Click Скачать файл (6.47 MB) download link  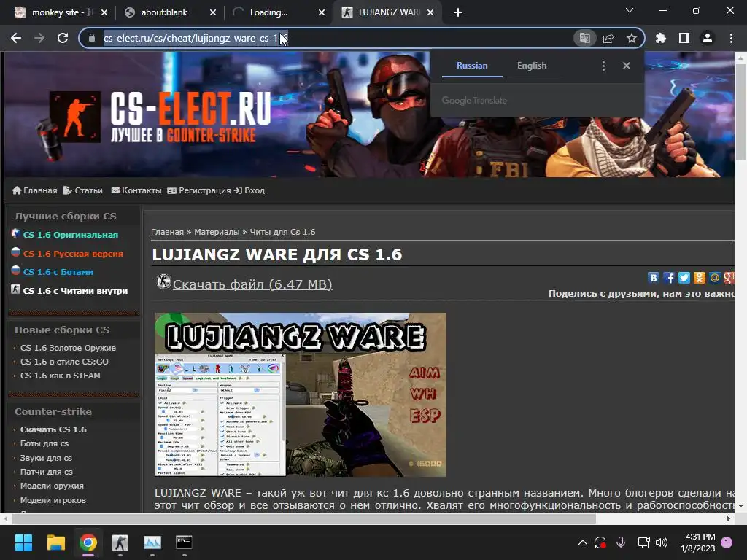[252, 284]
